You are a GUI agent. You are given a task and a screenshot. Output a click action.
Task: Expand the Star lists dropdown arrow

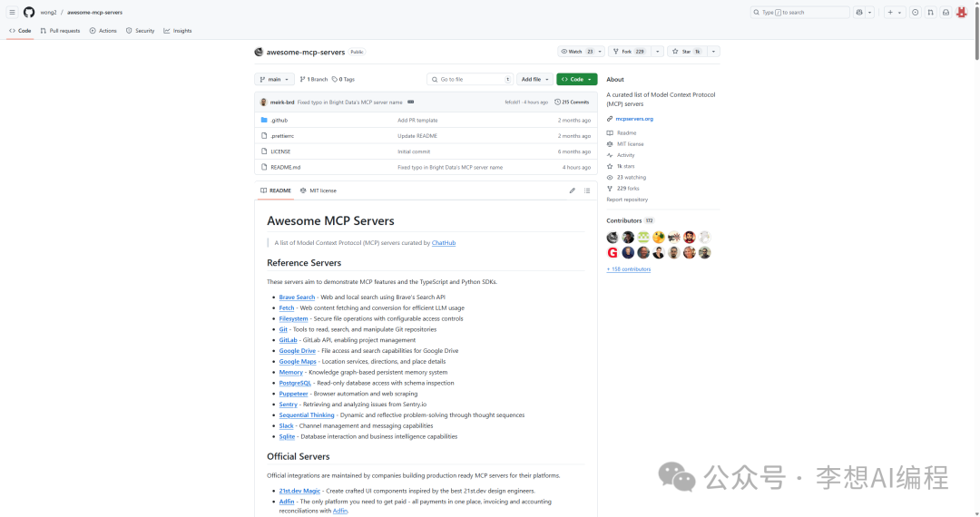713,52
